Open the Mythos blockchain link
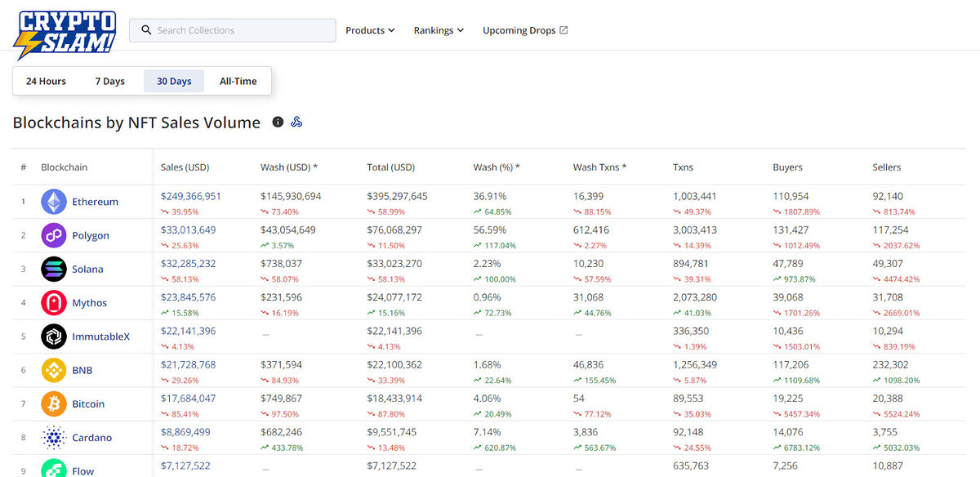Screen dimensions: 980x477 click(89, 303)
